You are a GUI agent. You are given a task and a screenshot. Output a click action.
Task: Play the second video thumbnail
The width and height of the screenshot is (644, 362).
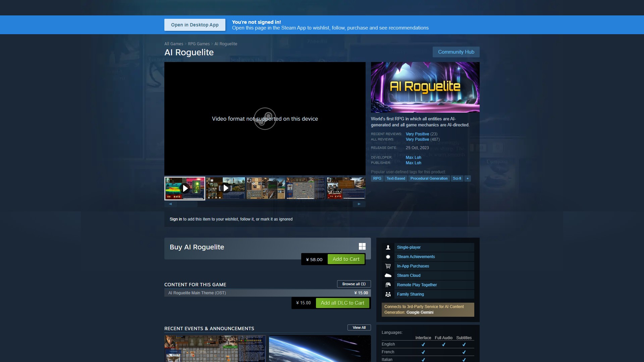[226, 188]
